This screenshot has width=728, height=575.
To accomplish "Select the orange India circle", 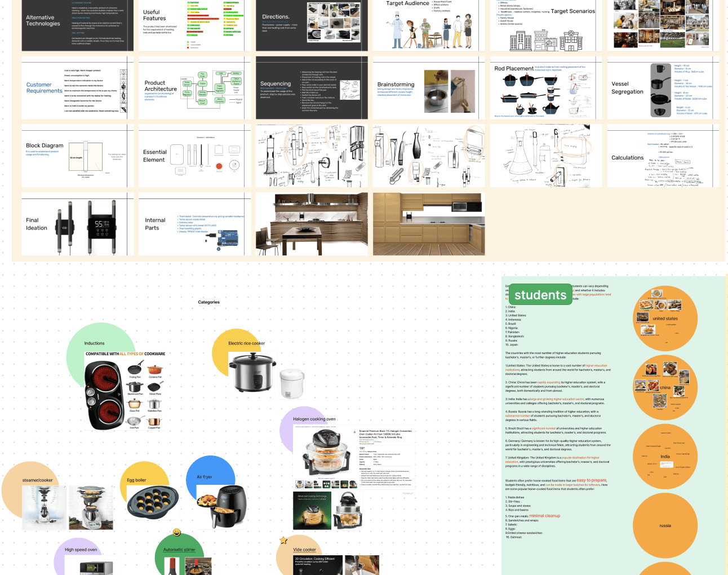I will click(x=665, y=457).
